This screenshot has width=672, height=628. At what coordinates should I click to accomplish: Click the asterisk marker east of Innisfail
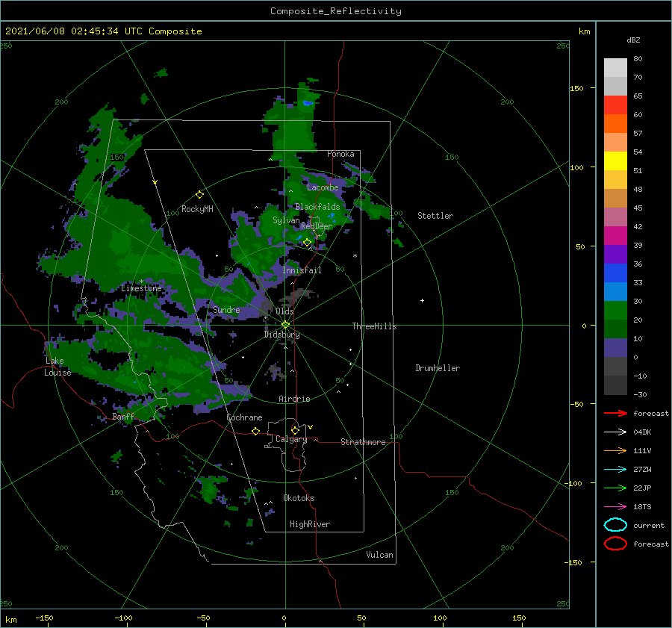[355, 256]
